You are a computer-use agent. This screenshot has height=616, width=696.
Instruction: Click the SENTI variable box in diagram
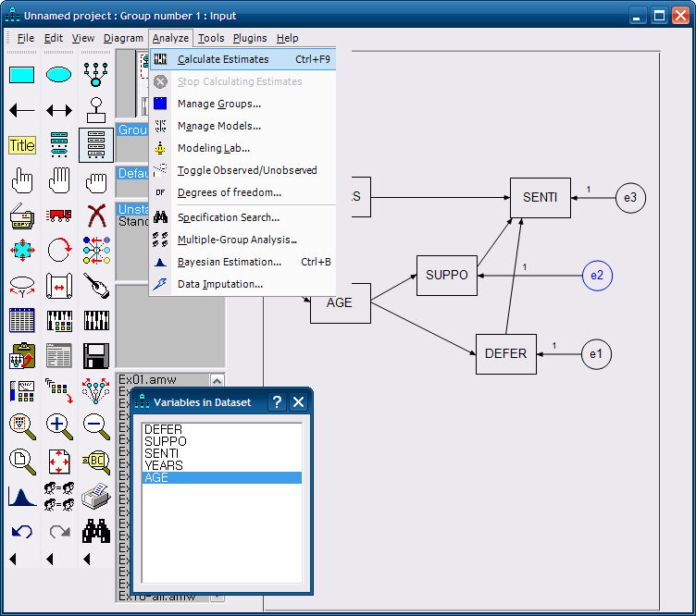pyautogui.click(x=541, y=198)
